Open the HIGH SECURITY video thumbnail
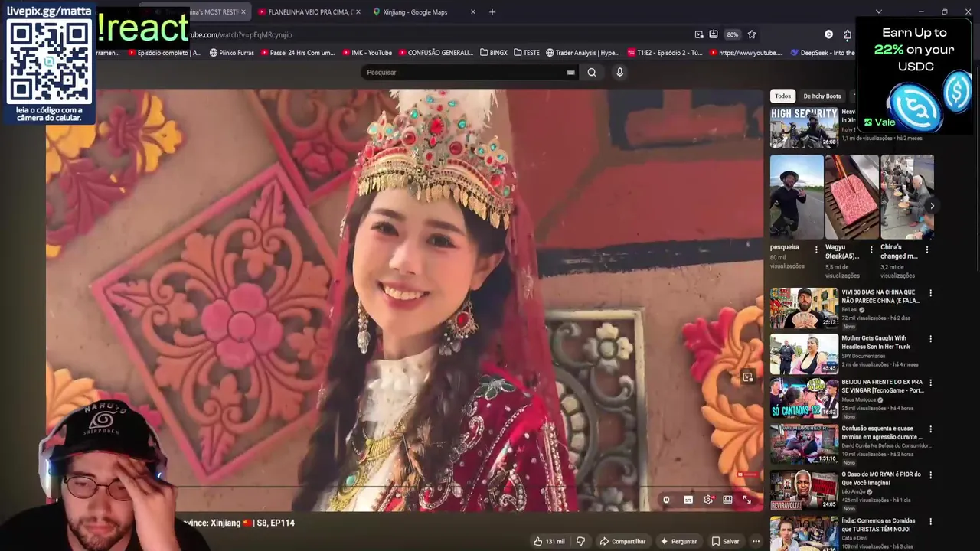 pos(804,128)
